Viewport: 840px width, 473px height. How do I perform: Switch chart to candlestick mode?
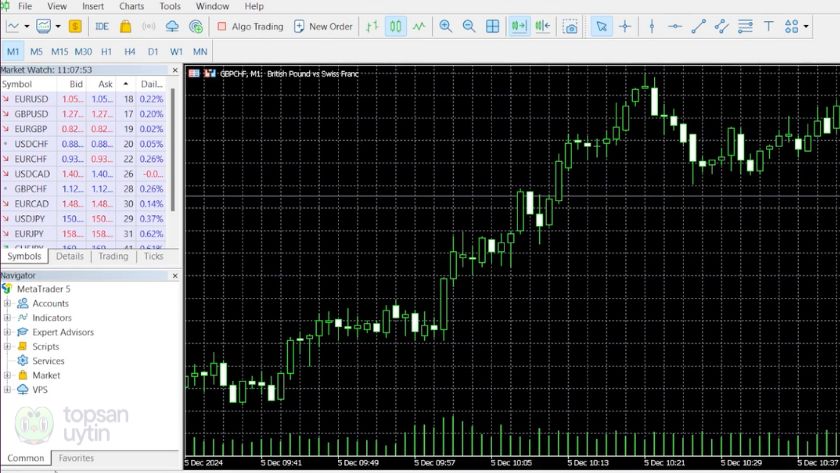396,26
